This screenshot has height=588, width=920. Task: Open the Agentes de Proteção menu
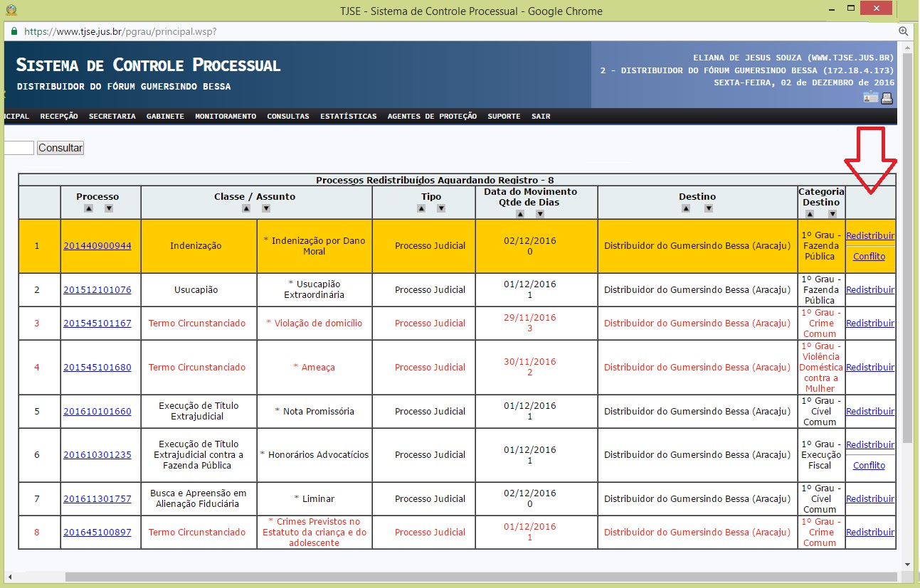click(x=432, y=117)
